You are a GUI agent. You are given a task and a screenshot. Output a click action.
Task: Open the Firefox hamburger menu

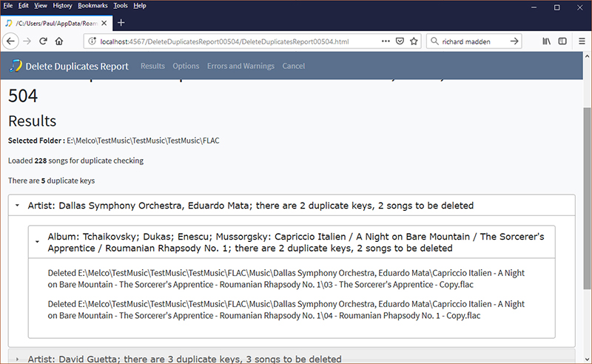click(x=582, y=41)
